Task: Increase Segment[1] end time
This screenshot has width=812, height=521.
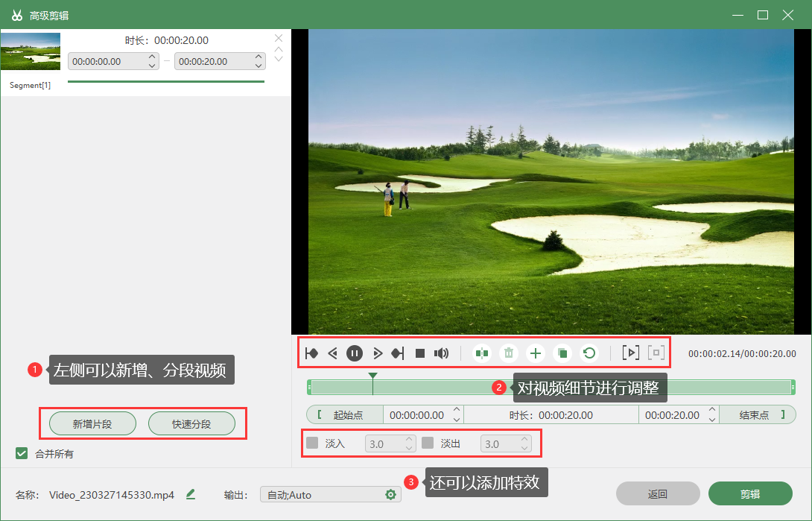Action: point(258,57)
